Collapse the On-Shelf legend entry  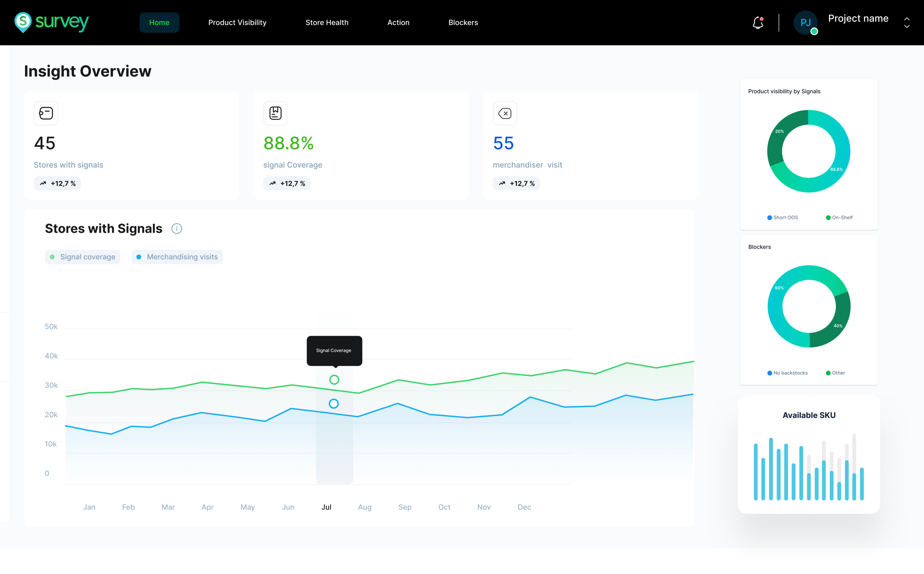(840, 217)
